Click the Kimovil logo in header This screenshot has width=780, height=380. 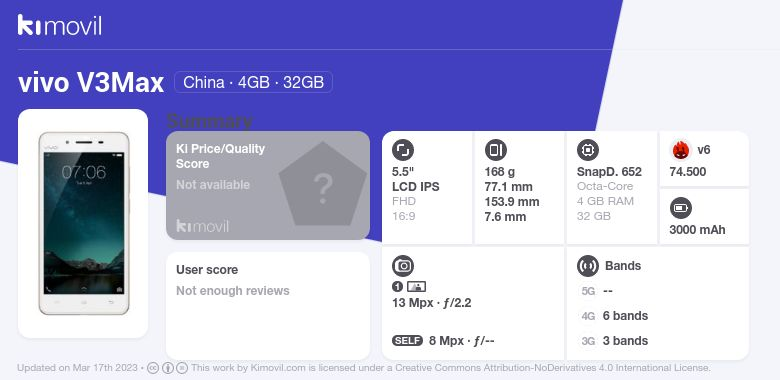pos(60,25)
